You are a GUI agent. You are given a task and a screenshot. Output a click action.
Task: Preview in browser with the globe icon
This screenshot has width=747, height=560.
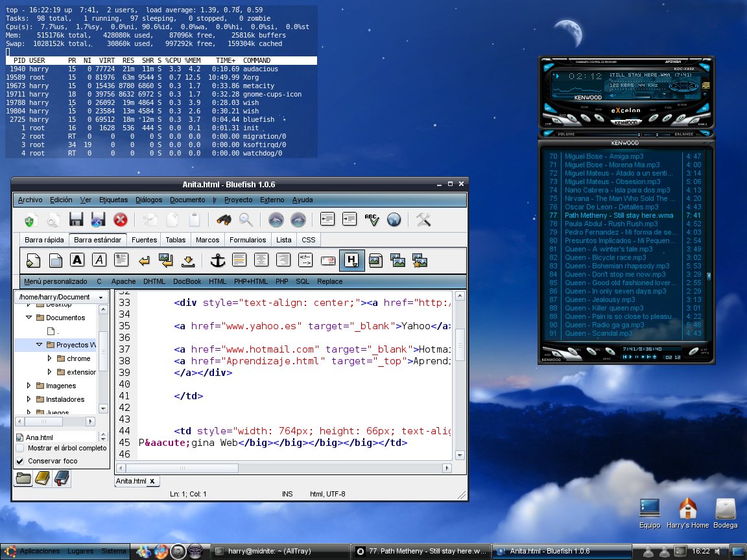394,220
